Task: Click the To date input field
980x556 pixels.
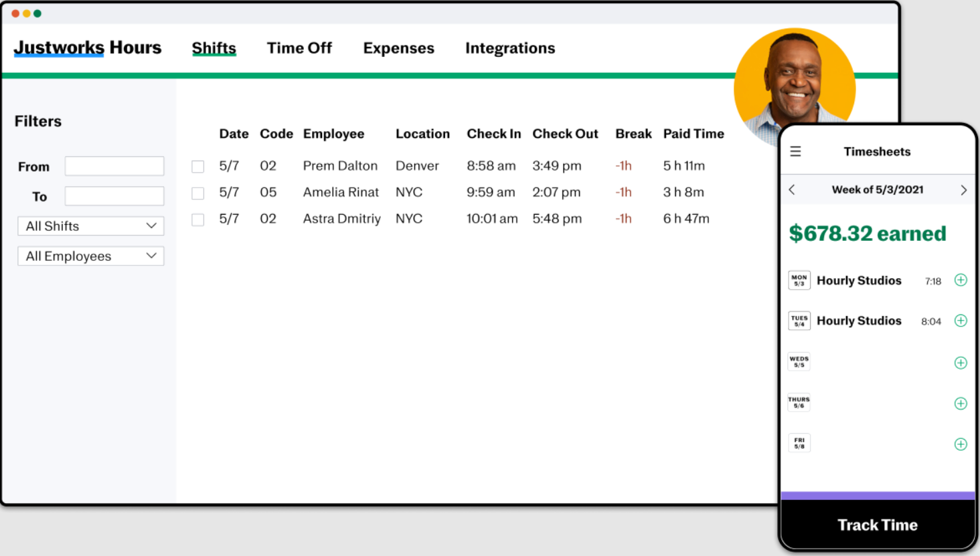Action: tap(114, 196)
